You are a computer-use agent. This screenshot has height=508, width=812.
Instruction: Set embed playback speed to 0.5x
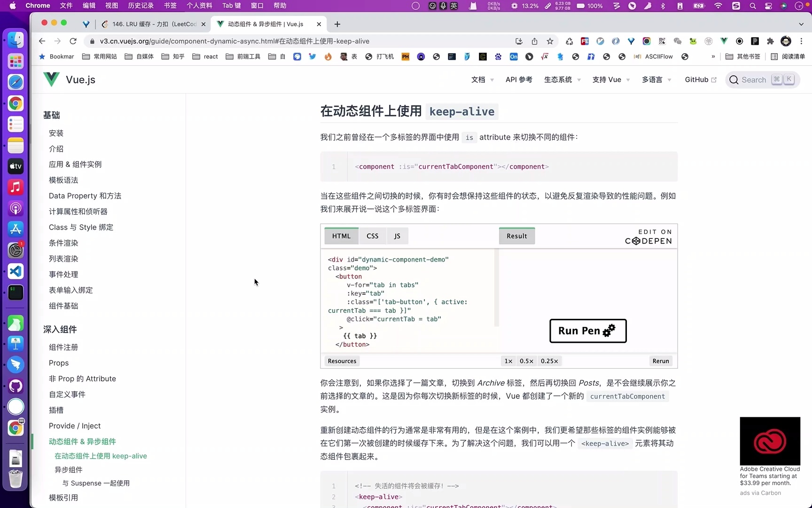pyautogui.click(x=526, y=361)
